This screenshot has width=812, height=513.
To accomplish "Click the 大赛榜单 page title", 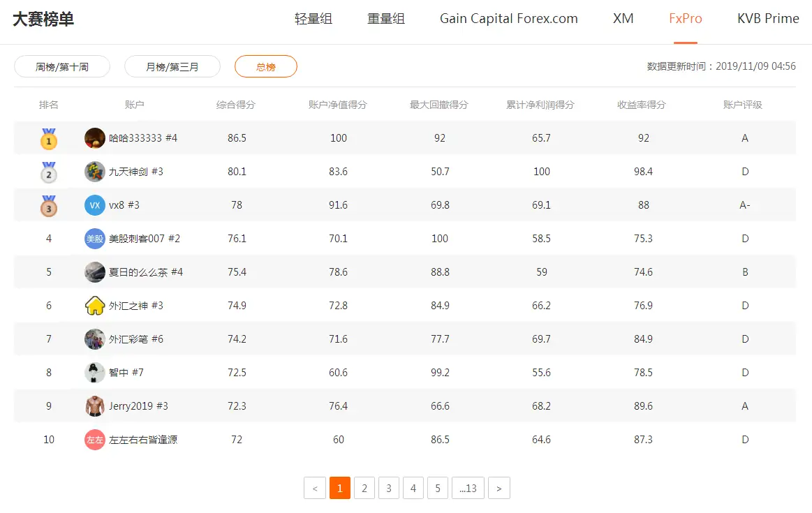I will (43, 19).
